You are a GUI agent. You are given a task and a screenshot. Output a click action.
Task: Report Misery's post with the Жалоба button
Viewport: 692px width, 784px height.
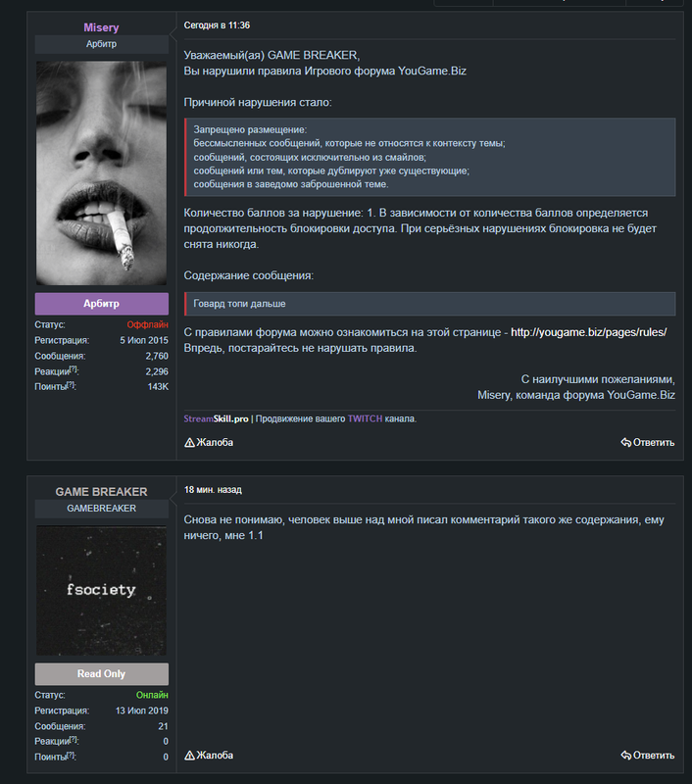pyautogui.click(x=209, y=442)
